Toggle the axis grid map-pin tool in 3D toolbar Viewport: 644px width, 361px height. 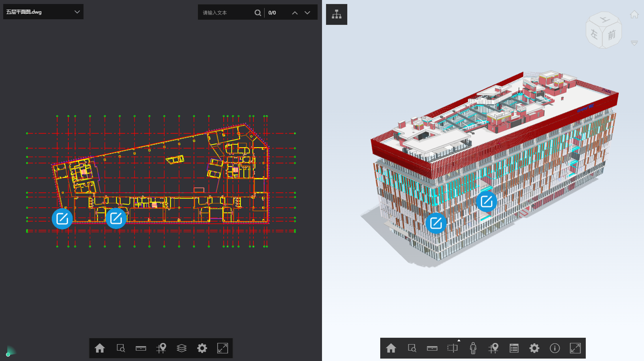point(493,348)
